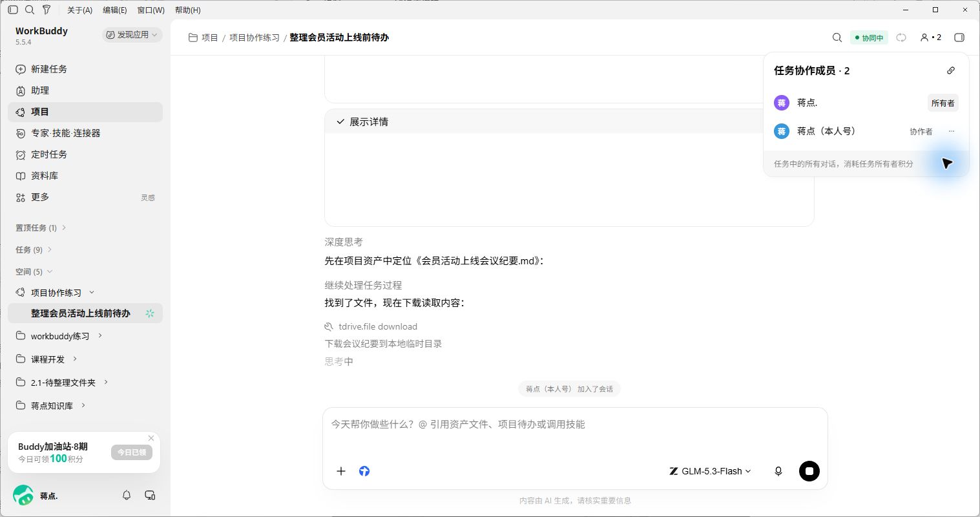Image resolution: width=980 pixels, height=517 pixels.
Task: Open the GLM-5.3-Flash model dropdown
Action: click(710, 471)
